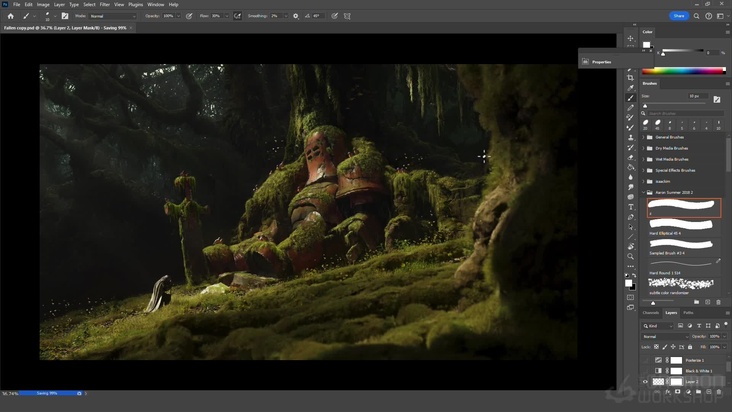This screenshot has width=732, height=412.
Task: Switch to the Channels tab
Action: (651, 313)
